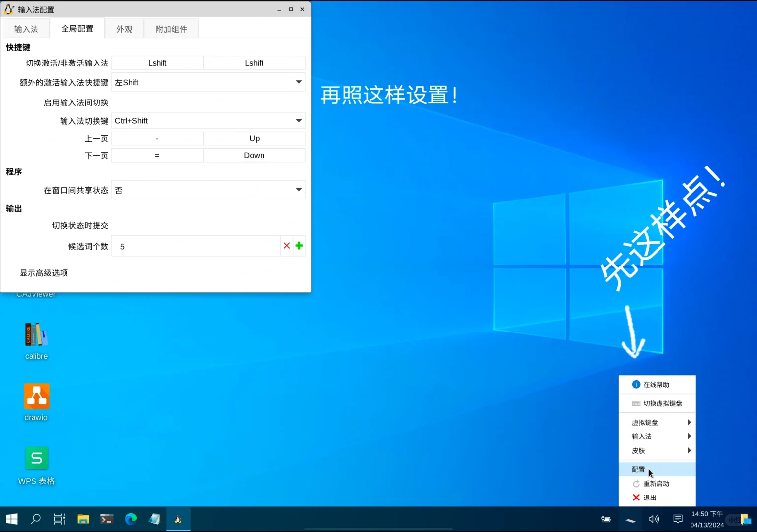Image resolution: width=757 pixels, height=532 pixels.
Task: Click the Up key button for 上一页
Action: tap(254, 138)
